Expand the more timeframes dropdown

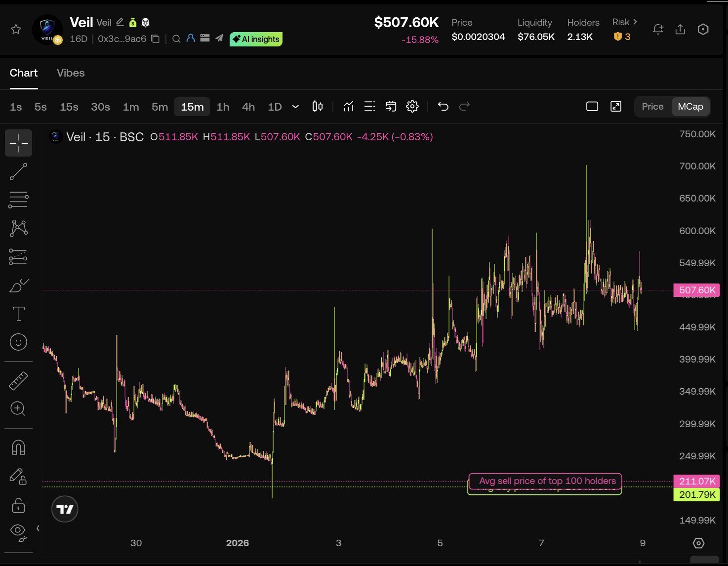[295, 107]
